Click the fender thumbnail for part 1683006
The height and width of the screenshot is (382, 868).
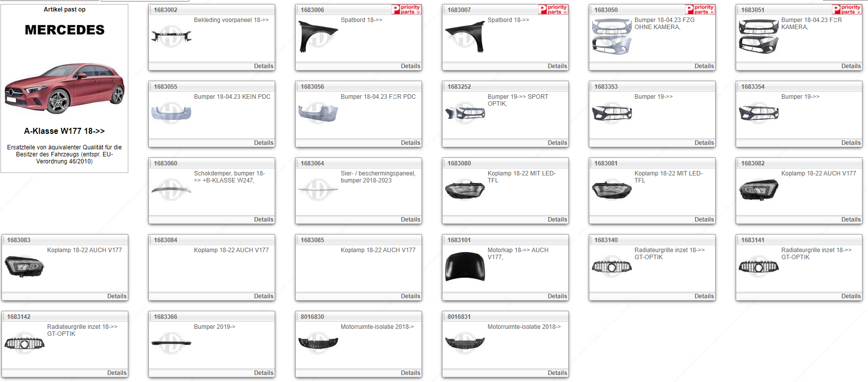coord(318,37)
